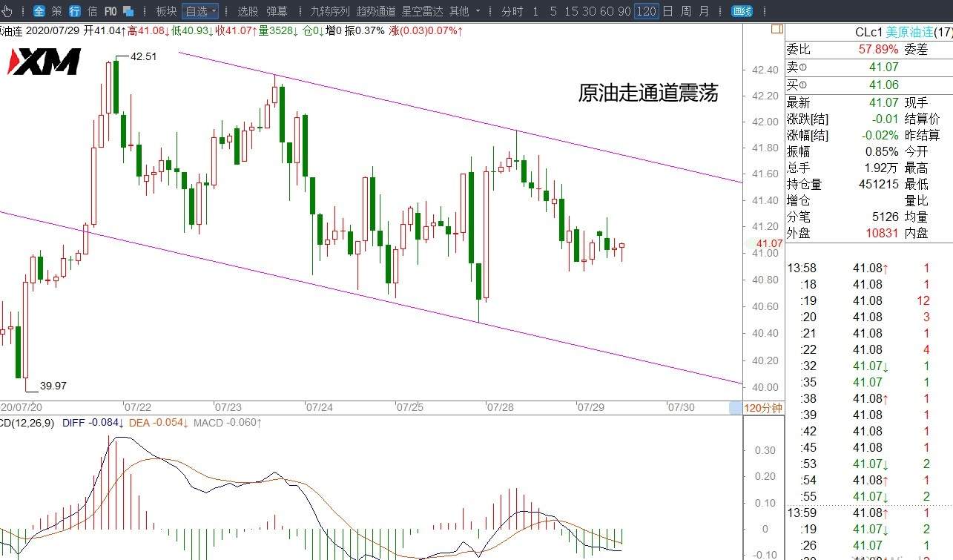Image resolution: width=953 pixels, height=560 pixels.
Task: Activate the 画线 drawing tool button
Action: pyautogui.click(x=742, y=11)
